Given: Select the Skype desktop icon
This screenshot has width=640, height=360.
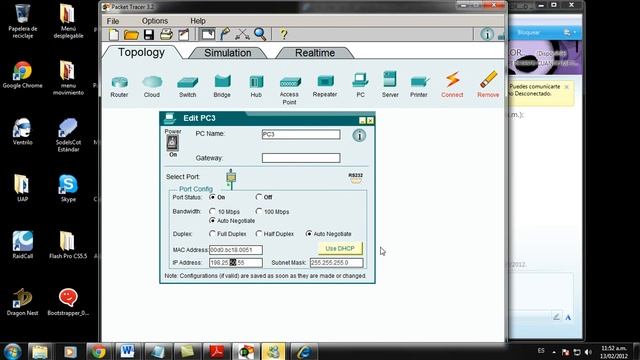Looking at the screenshot, I should [x=68, y=188].
